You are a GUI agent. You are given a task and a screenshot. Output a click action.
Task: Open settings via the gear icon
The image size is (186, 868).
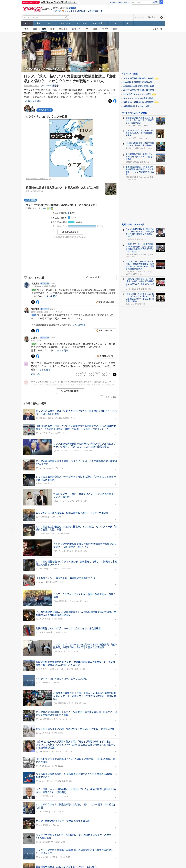(x=161, y=18)
